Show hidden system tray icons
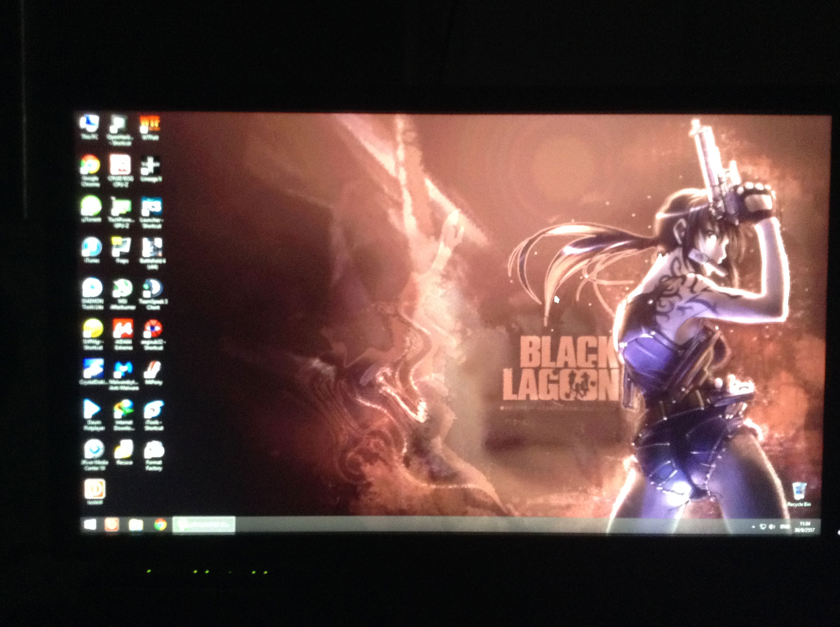The width and height of the screenshot is (840, 627). click(x=753, y=527)
